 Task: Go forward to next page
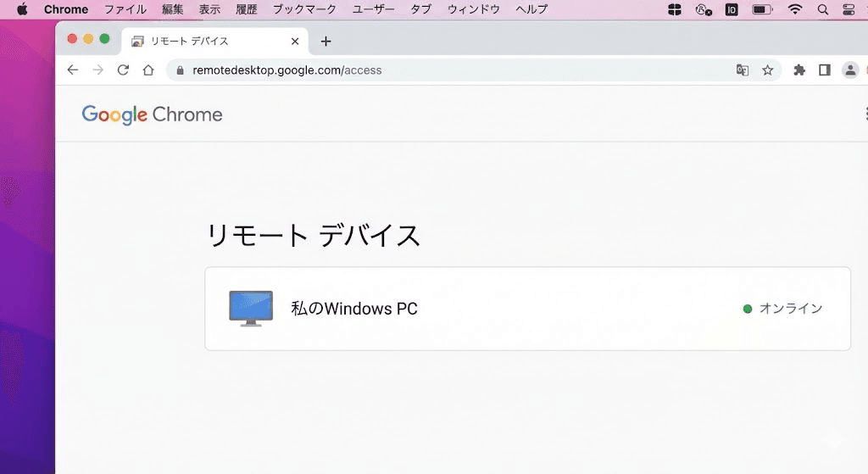pos(98,70)
